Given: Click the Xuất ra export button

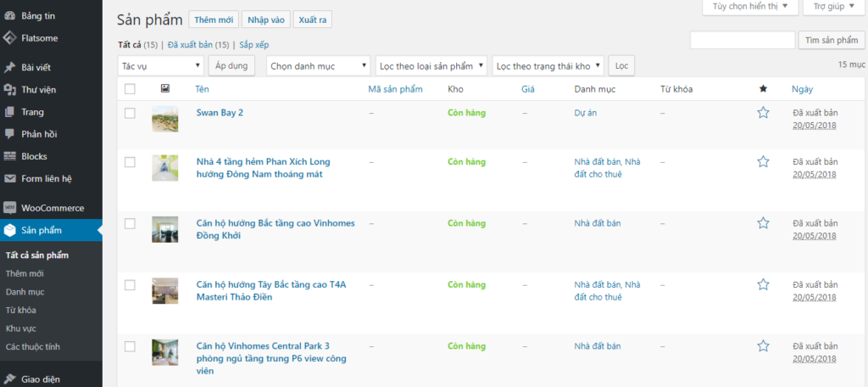Looking at the screenshot, I should pyautogui.click(x=312, y=20).
